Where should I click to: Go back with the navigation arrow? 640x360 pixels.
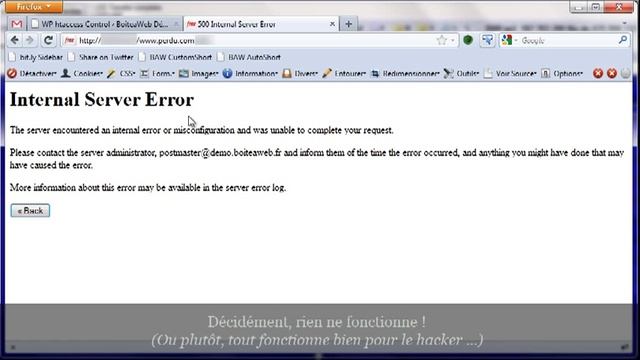pos(15,40)
